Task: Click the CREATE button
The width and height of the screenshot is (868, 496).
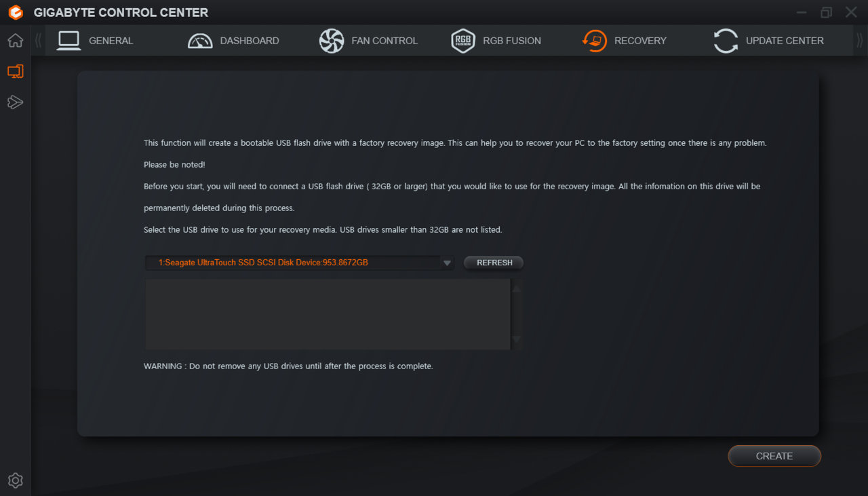Action: coord(774,456)
